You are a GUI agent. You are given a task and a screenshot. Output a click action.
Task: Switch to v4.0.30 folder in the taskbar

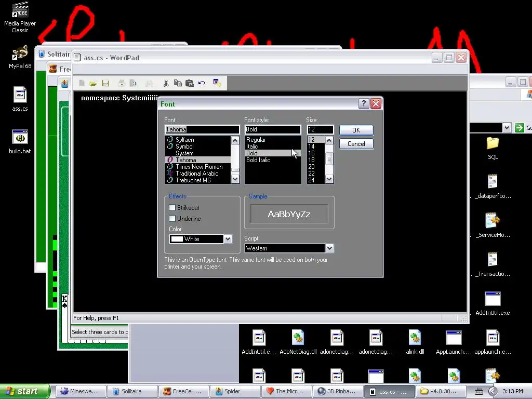click(441, 391)
